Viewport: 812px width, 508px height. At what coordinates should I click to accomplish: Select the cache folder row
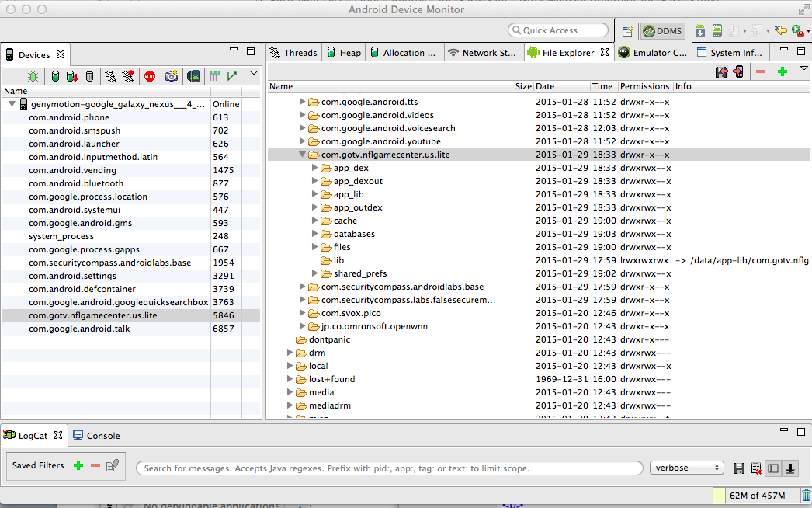(539, 221)
